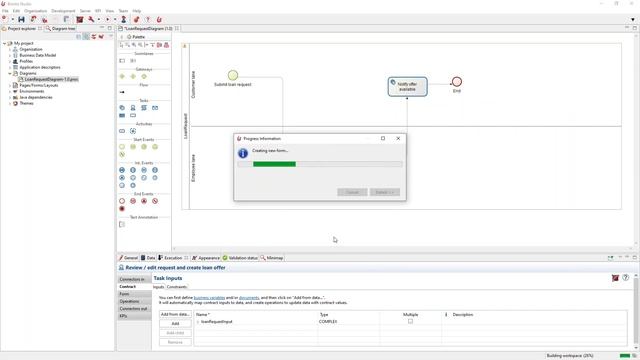Click the Add button under Task Inputs
Screen dimensions: 640x360
click(175, 324)
